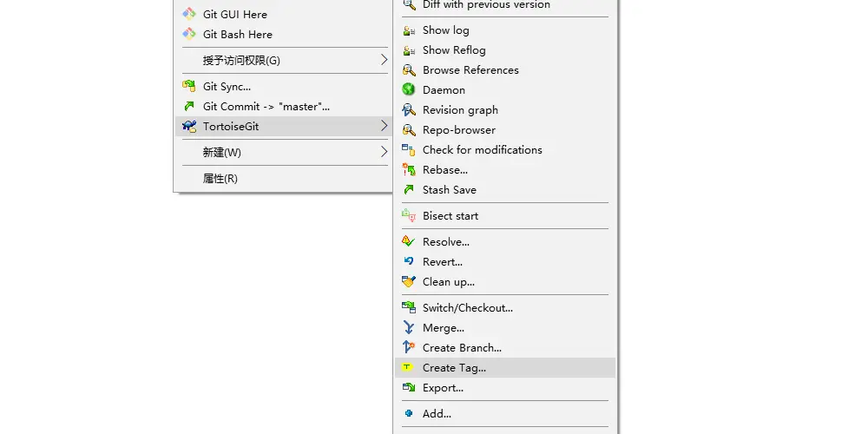The width and height of the screenshot is (868, 434).
Task: Choose Export... entry
Action: [505, 387]
